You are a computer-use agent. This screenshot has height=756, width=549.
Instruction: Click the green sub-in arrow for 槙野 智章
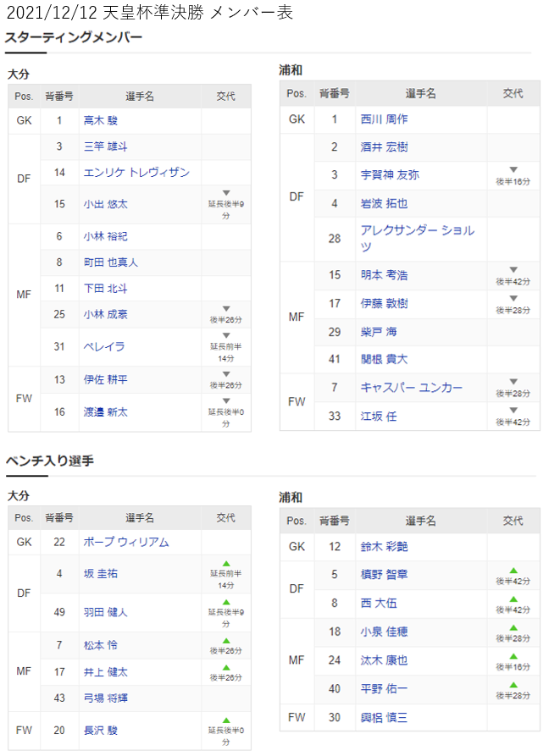[x=513, y=570]
